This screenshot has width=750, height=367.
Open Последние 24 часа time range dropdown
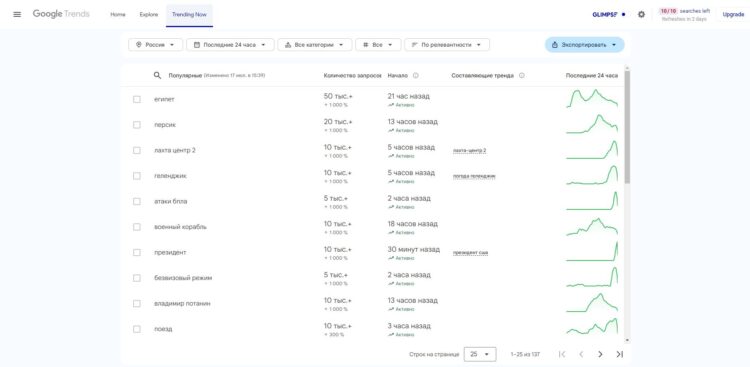(x=230, y=44)
